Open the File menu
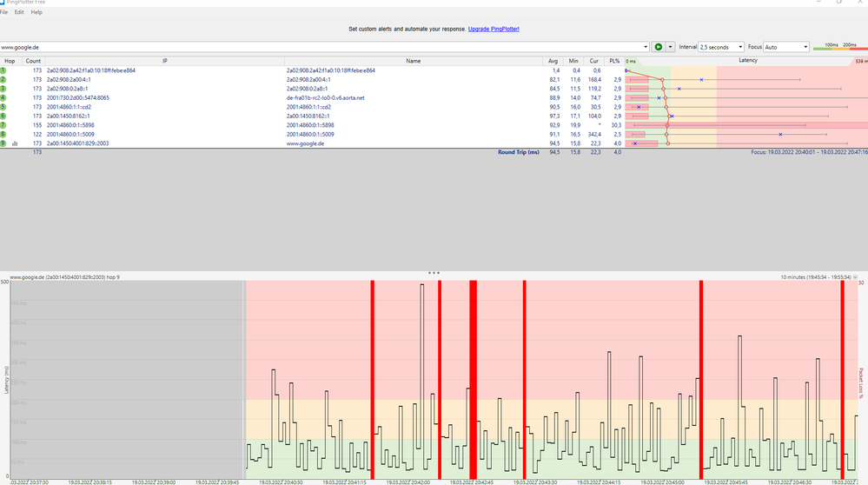 (3, 12)
